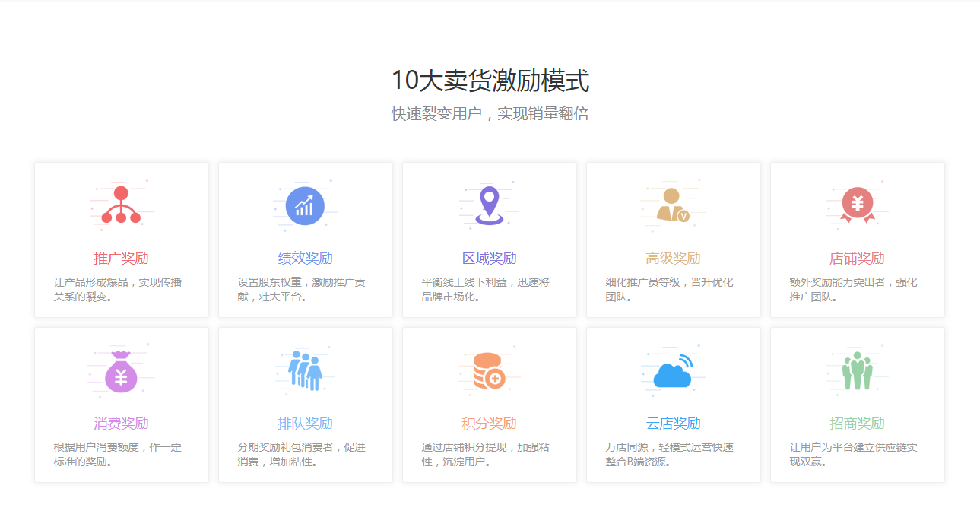Open the 推广奖励 link

(x=121, y=258)
